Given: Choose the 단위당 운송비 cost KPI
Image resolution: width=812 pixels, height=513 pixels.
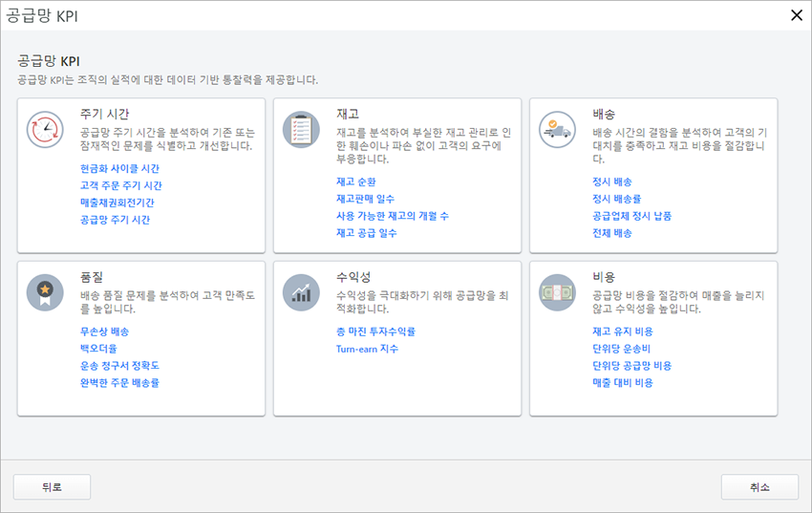Looking at the screenshot, I should pyautogui.click(x=621, y=348).
